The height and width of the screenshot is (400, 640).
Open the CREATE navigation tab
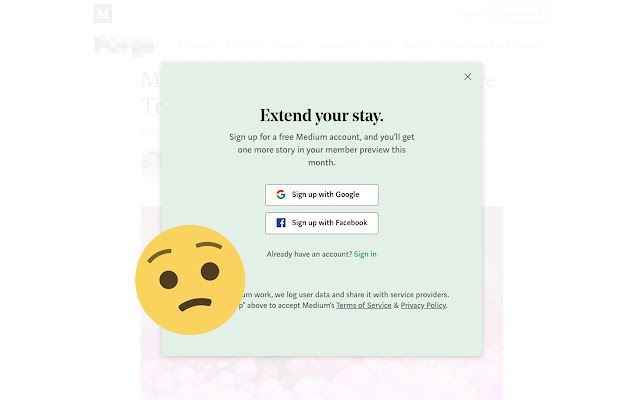pos(290,45)
